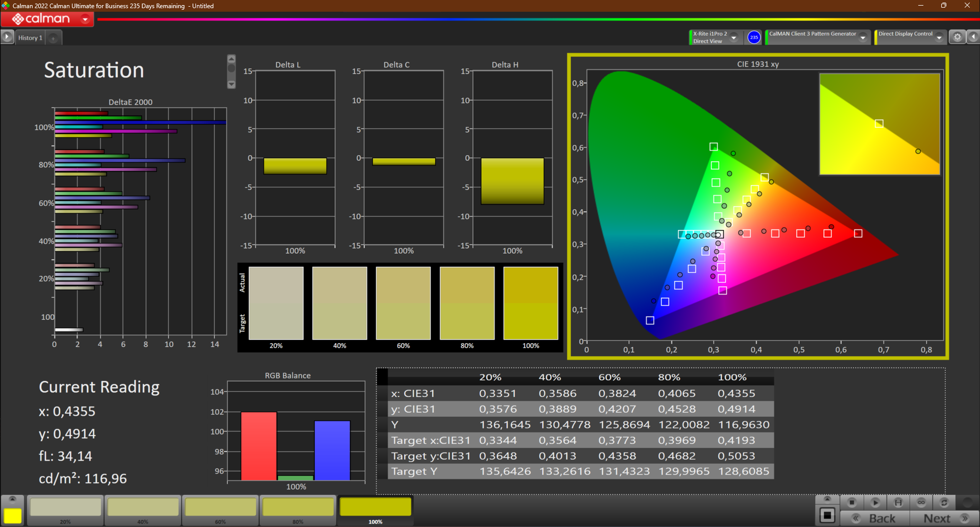Expand CalMAN Client 3 Pattern Generator dropdown
Screen dimensions: 980x527
[x=863, y=37]
